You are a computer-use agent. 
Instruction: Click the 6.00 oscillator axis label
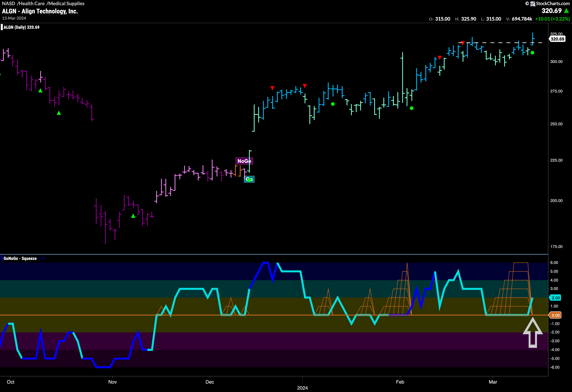[554, 263]
